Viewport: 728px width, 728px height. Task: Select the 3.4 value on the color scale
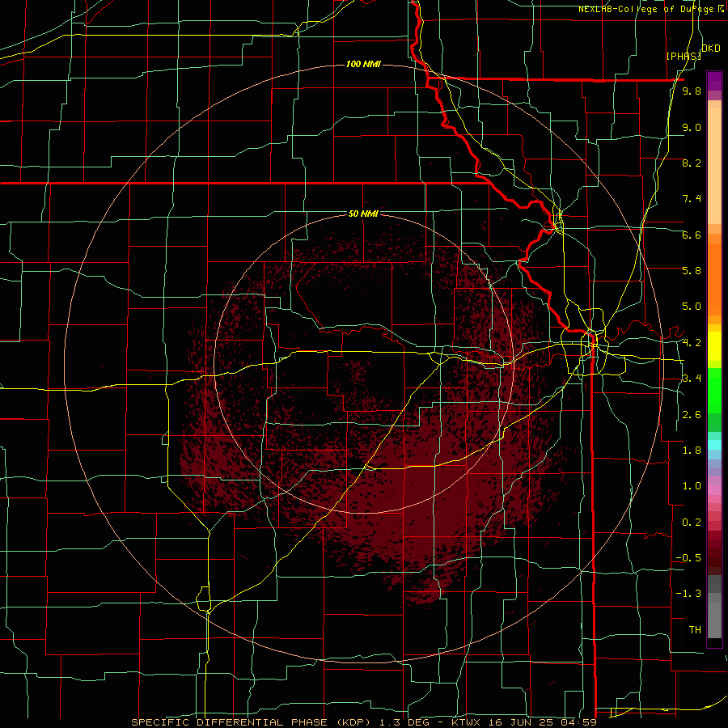(692, 379)
